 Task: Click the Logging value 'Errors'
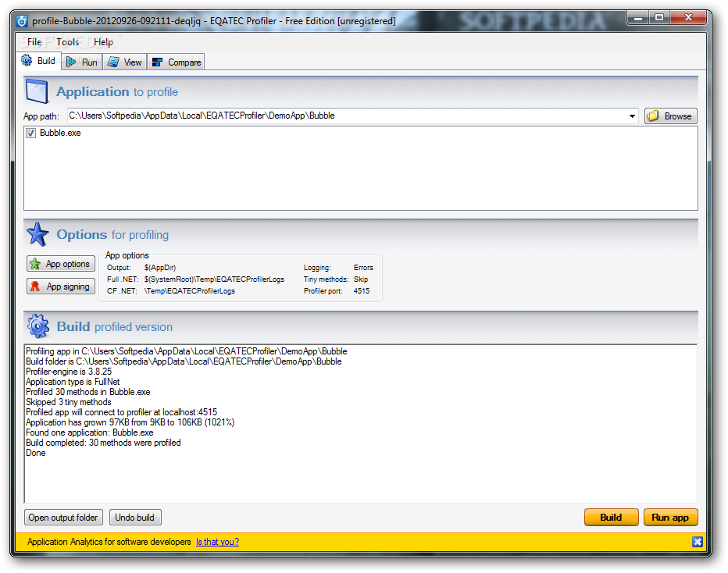coord(363,268)
